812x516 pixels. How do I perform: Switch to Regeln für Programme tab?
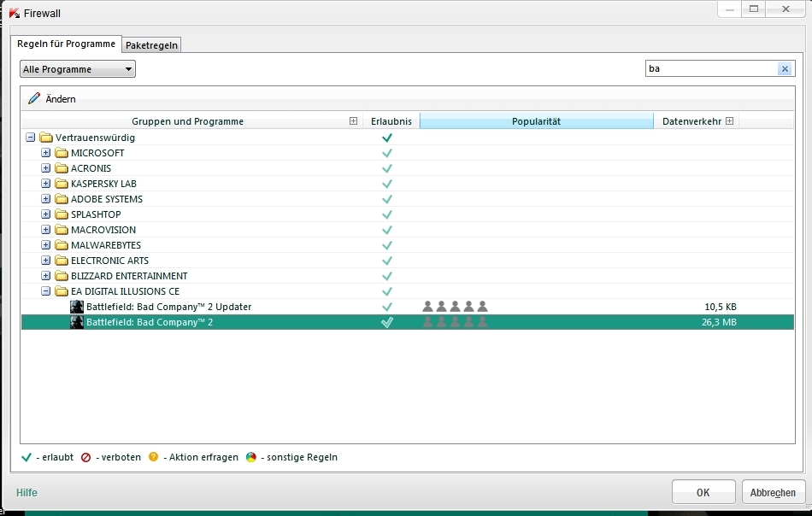coord(67,44)
